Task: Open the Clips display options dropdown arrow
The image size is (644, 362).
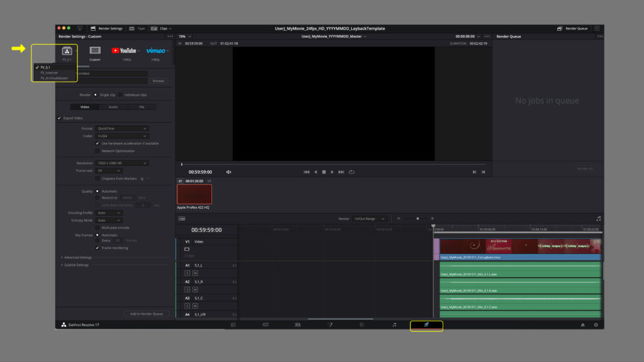Action: click(x=170, y=29)
